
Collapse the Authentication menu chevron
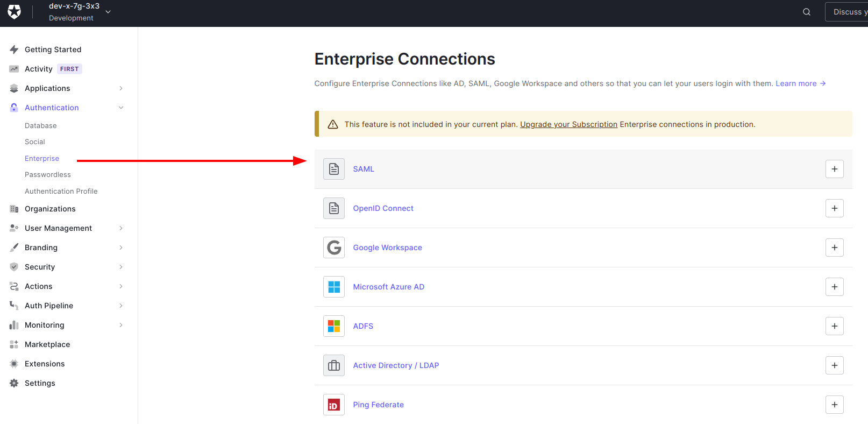point(121,108)
